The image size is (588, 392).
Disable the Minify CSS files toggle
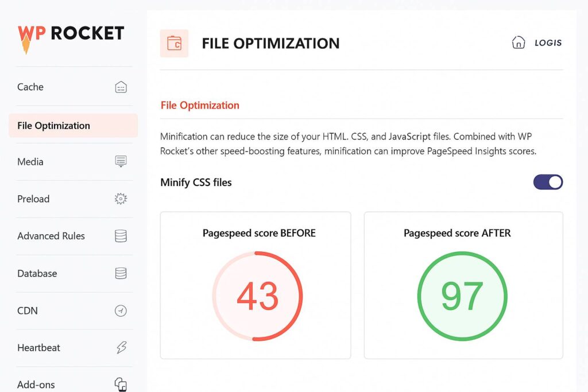[548, 183]
